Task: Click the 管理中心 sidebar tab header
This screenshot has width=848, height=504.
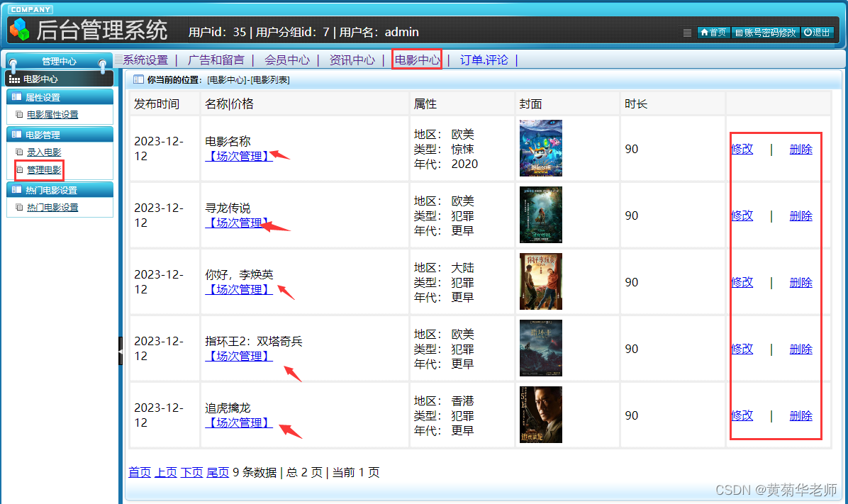Action: tap(59, 61)
